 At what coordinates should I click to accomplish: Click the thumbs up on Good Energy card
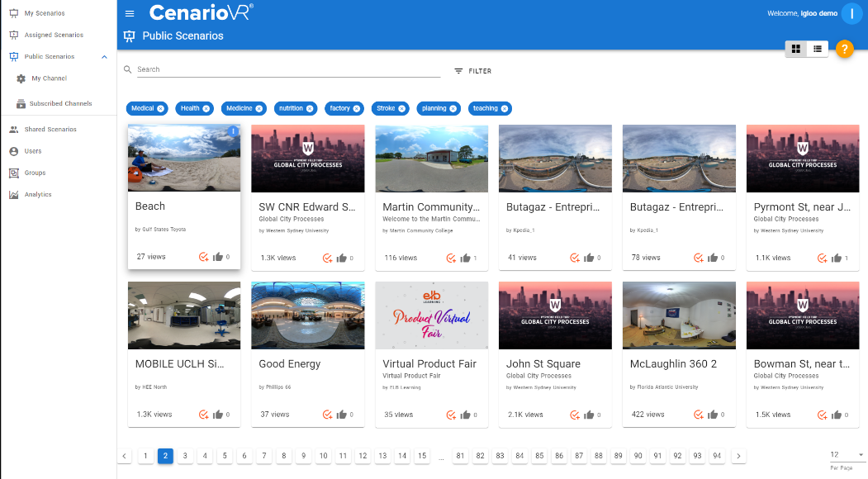341,415
